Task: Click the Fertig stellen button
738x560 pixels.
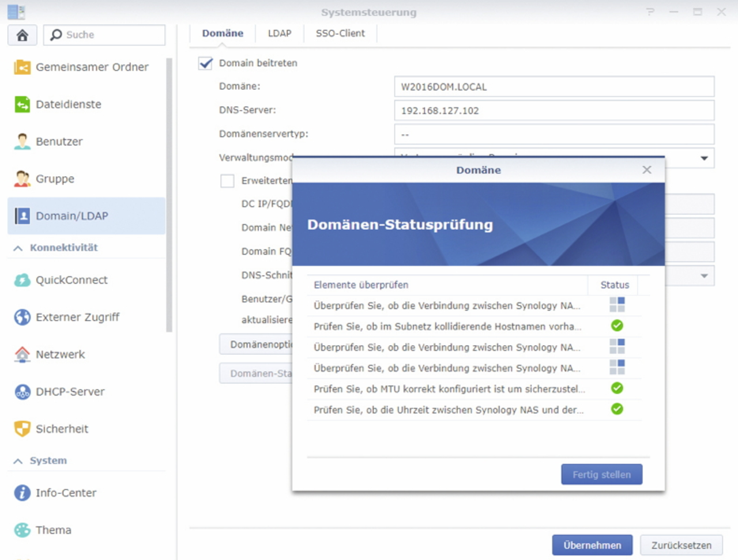Action: coord(601,475)
